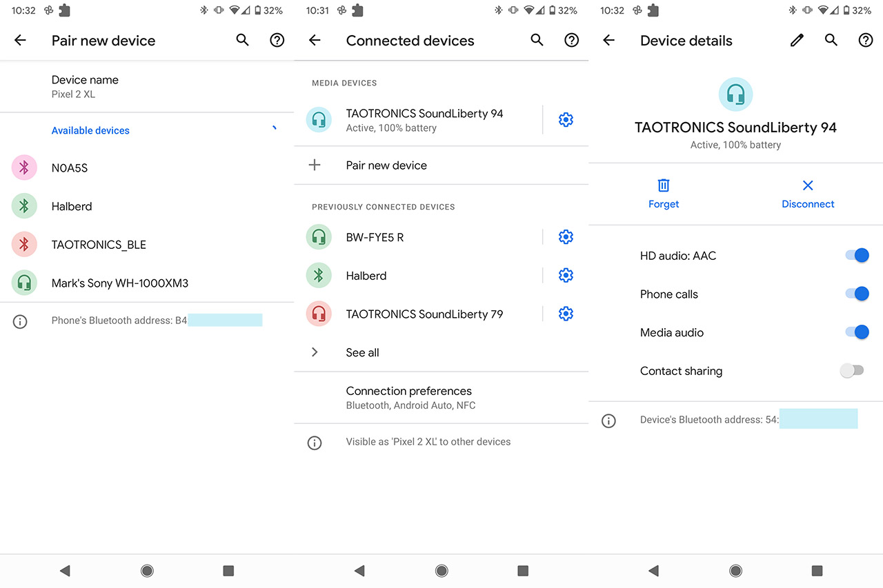Open help on Device details screen
This screenshot has height=588, width=883.
(866, 40)
